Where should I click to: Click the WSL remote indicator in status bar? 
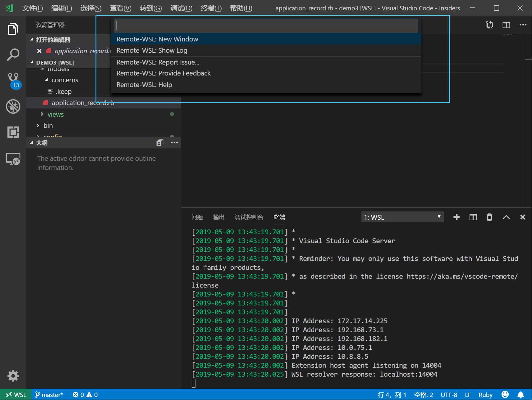click(16, 395)
